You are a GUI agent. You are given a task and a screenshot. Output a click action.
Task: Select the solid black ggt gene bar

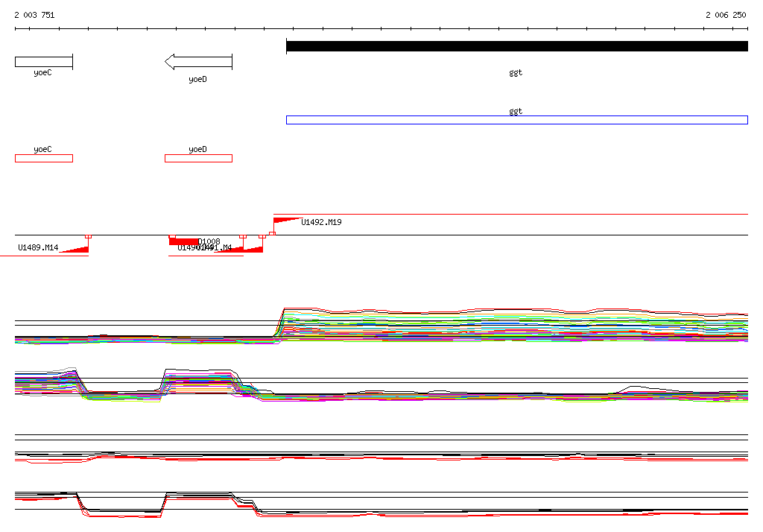[x=517, y=46]
